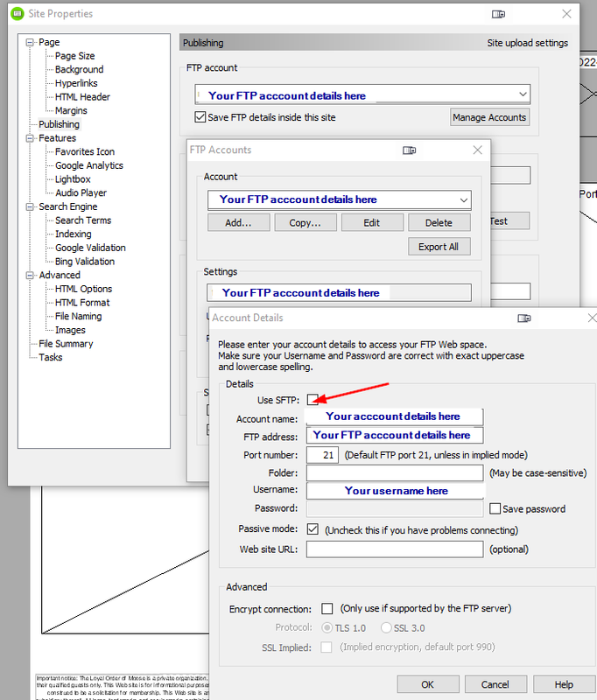Click the Help button

click(x=564, y=684)
